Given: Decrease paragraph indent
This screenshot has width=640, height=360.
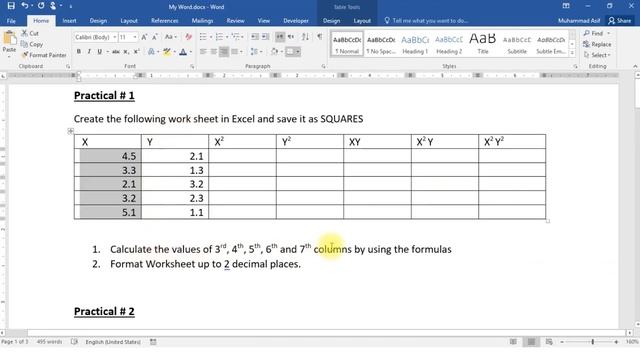Looking at the screenshot, I should tap(255, 37).
